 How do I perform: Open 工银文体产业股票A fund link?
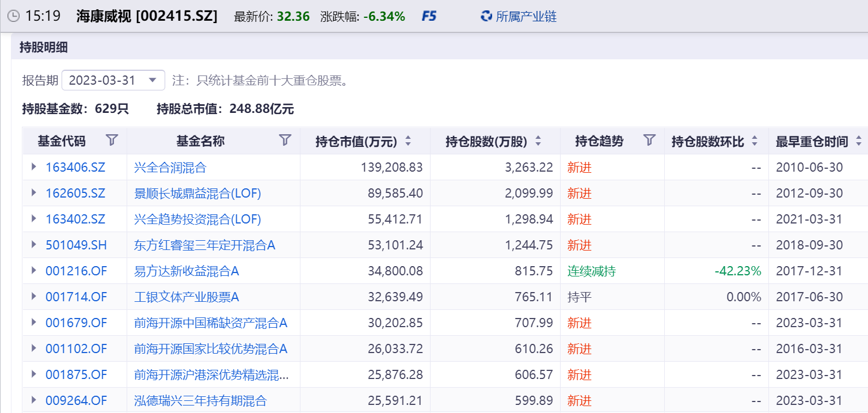click(x=186, y=297)
